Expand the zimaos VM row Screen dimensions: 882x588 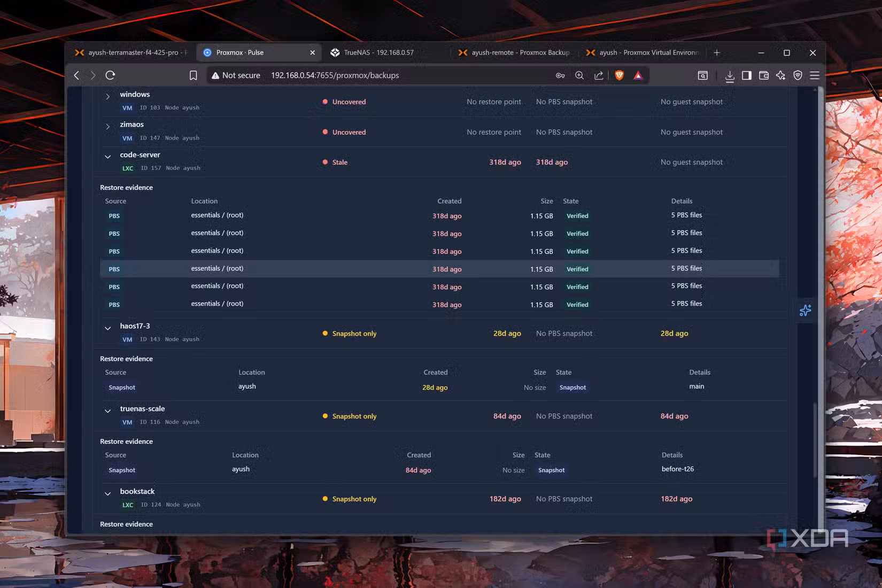[108, 127]
